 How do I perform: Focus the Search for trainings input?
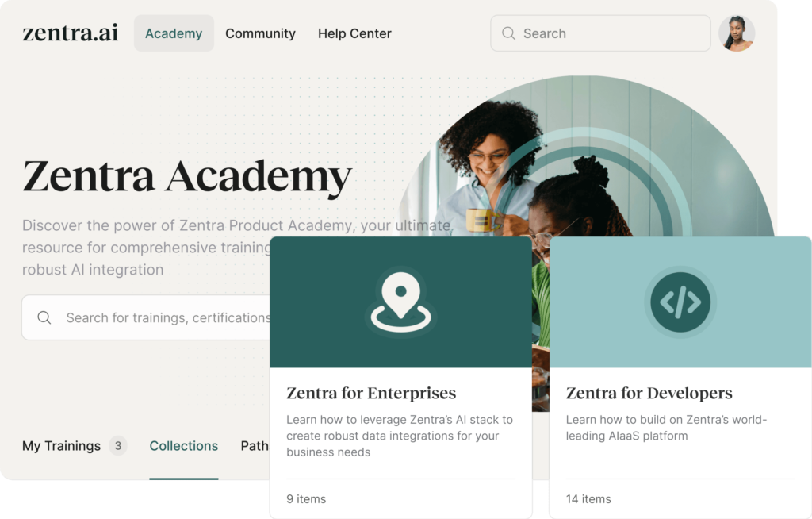[146, 317]
